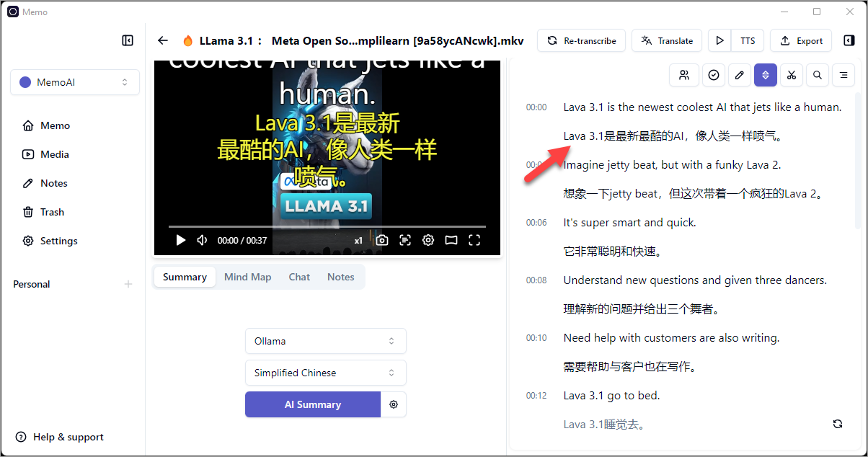Open the Translate option

pos(667,41)
